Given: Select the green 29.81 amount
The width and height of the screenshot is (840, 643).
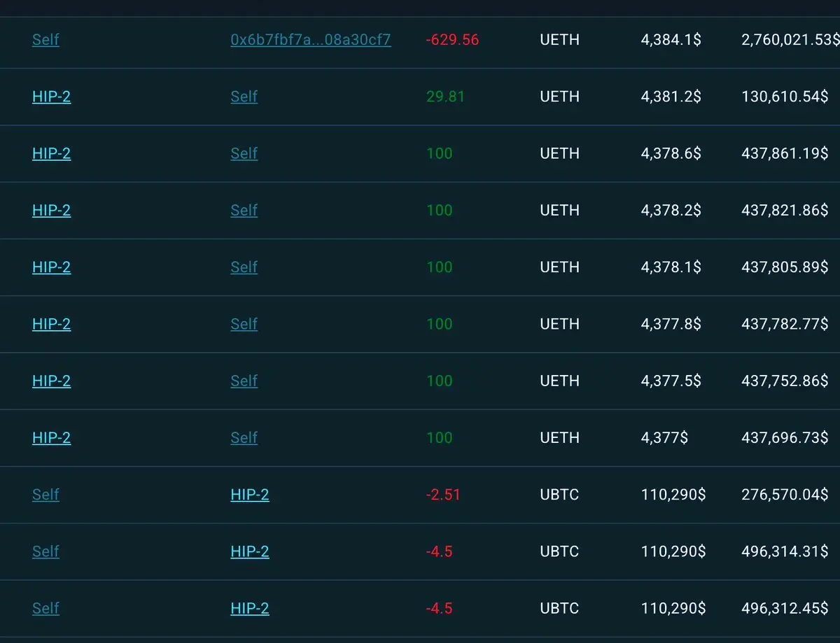Looking at the screenshot, I should tap(445, 97).
